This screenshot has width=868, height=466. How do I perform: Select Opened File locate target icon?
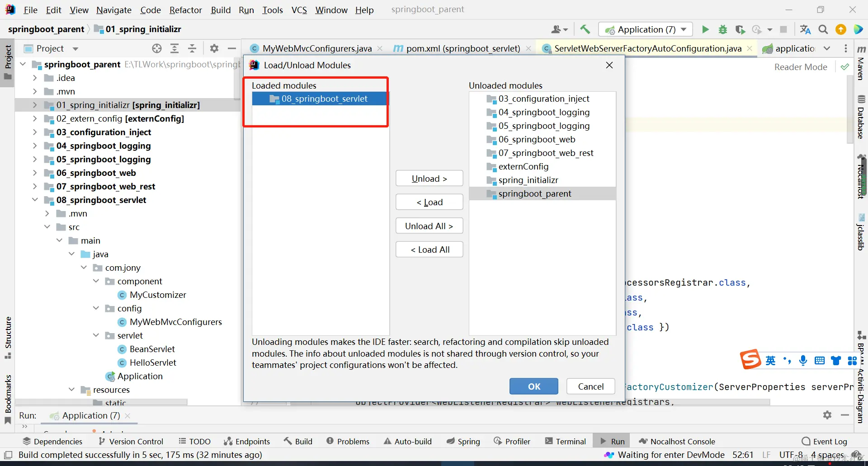(157, 48)
